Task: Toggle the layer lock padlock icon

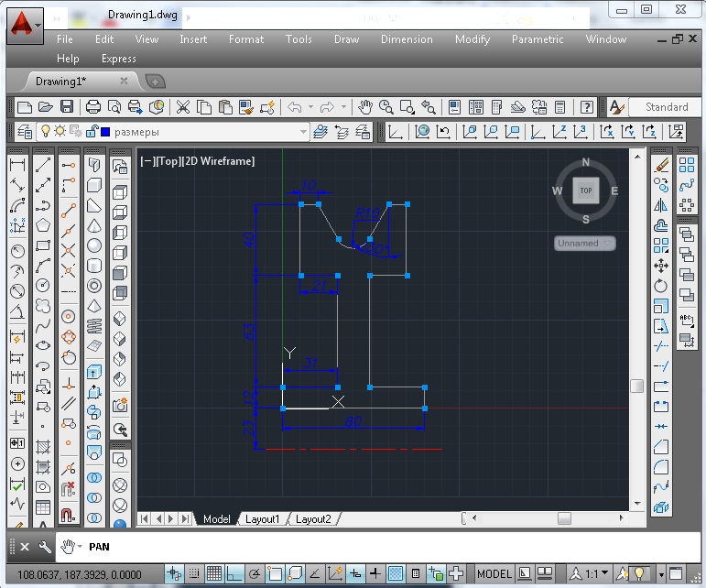Action: pos(92,132)
